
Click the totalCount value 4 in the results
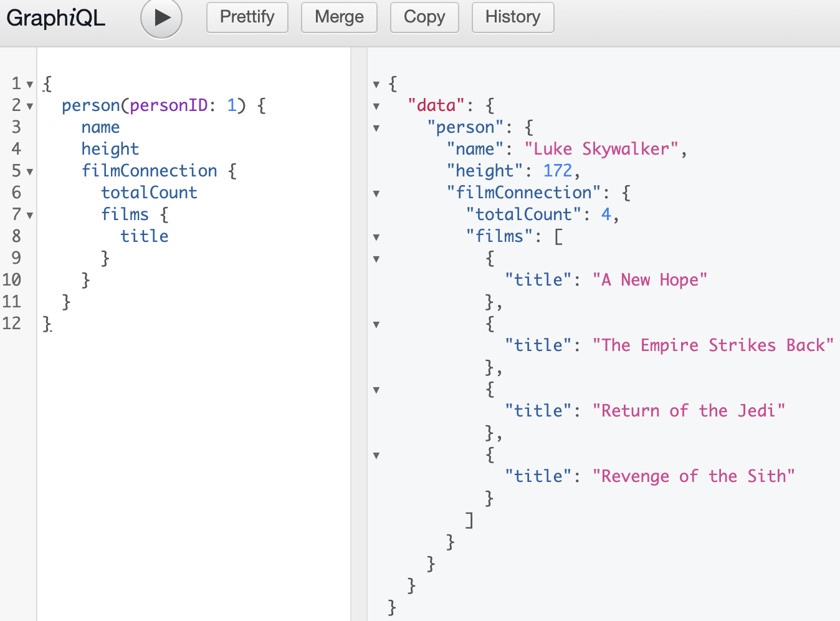point(606,214)
